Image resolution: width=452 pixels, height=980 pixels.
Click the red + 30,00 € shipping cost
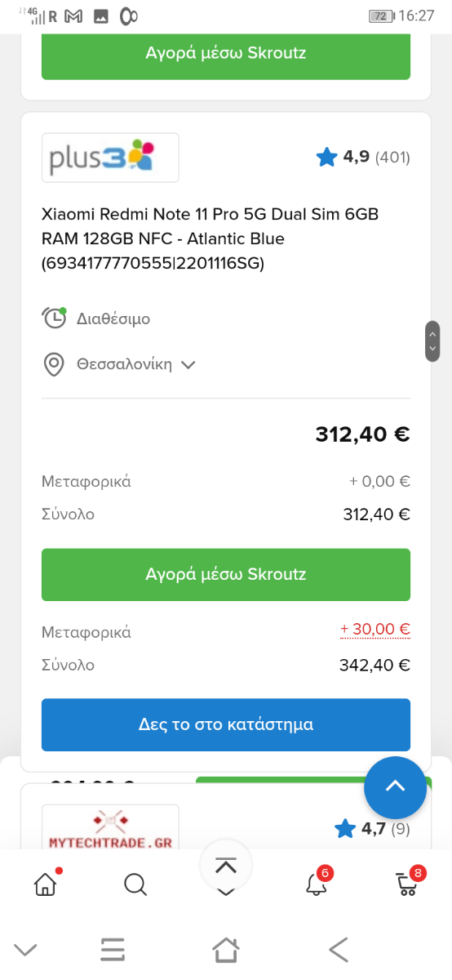[x=375, y=630]
